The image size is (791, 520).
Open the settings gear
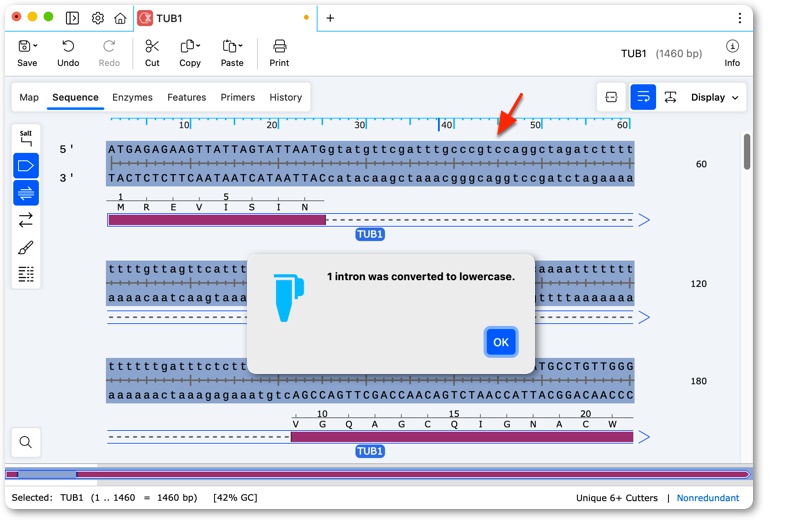coord(97,18)
